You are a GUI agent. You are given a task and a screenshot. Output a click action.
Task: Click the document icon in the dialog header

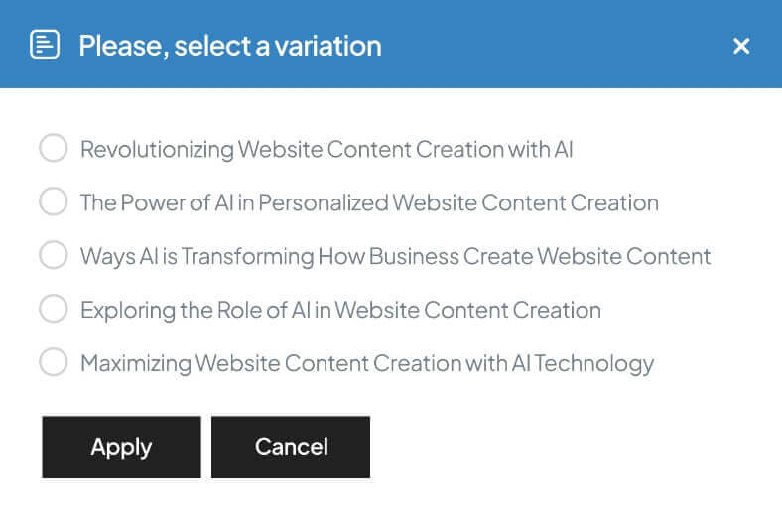click(45, 45)
